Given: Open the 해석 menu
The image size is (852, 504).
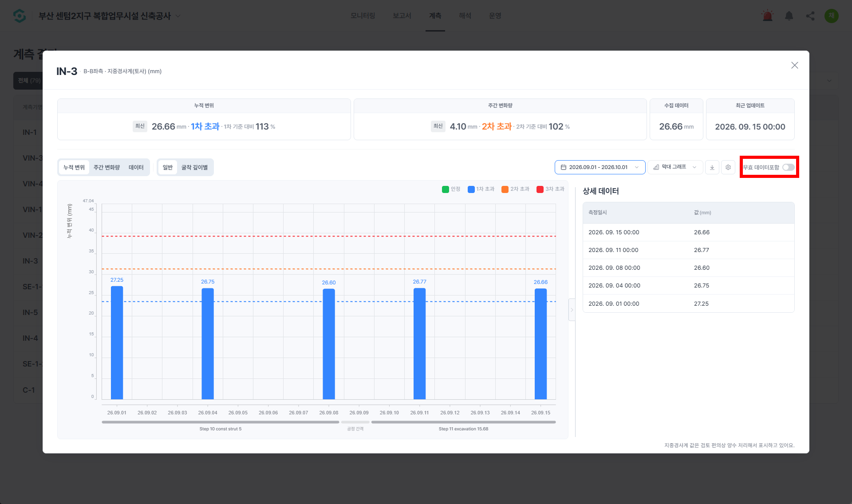Looking at the screenshot, I should click(x=465, y=16).
